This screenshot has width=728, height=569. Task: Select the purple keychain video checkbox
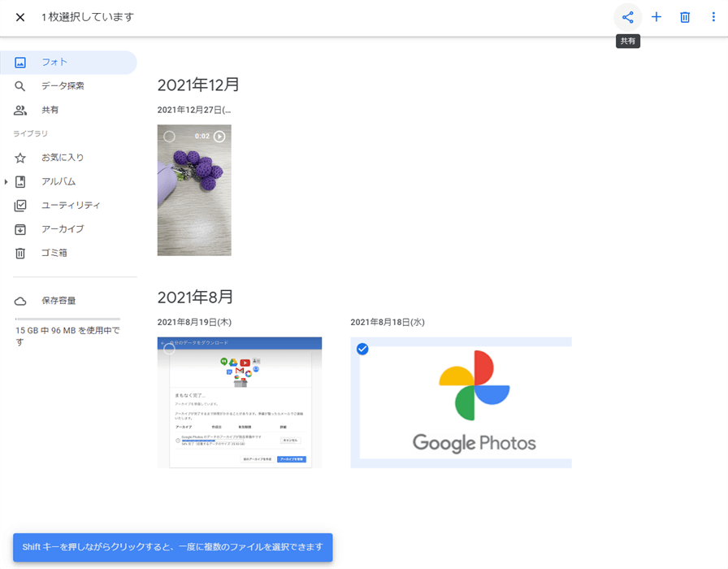tap(170, 137)
